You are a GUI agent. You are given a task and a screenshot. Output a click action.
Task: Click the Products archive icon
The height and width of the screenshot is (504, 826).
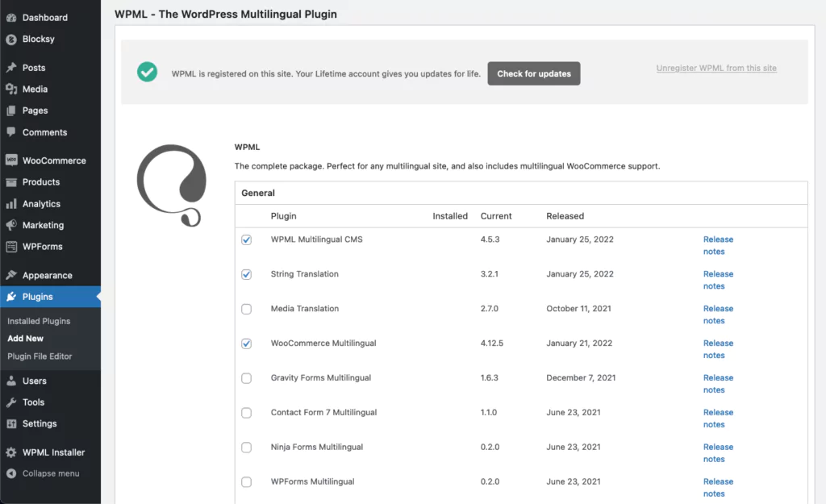[x=11, y=182]
